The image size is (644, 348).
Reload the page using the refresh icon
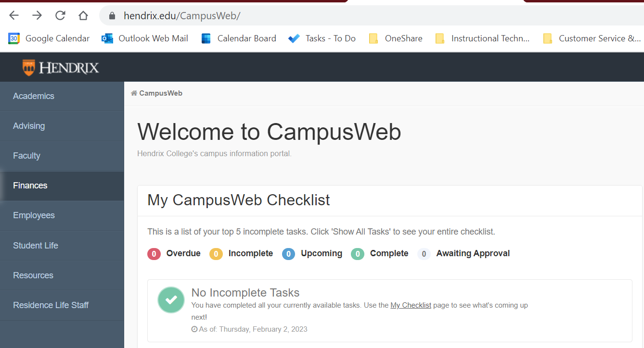point(60,15)
